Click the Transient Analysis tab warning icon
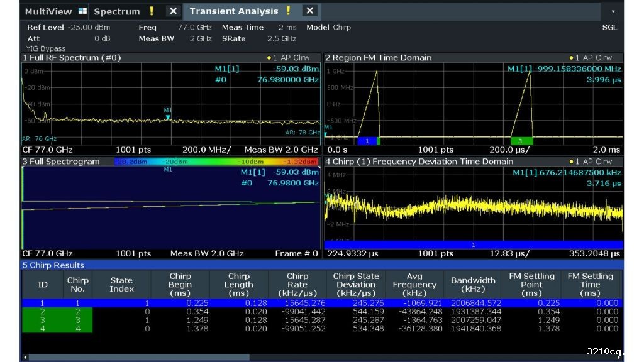 [288, 11]
